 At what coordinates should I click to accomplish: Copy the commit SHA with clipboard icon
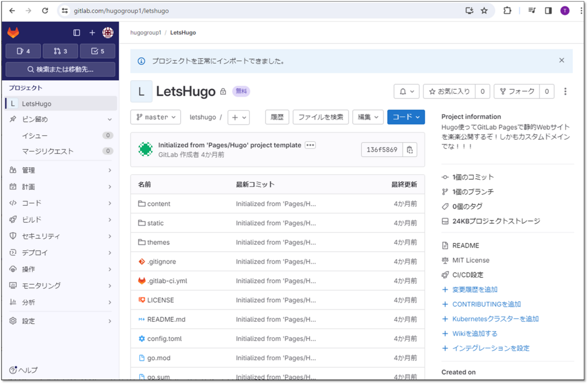tap(410, 150)
